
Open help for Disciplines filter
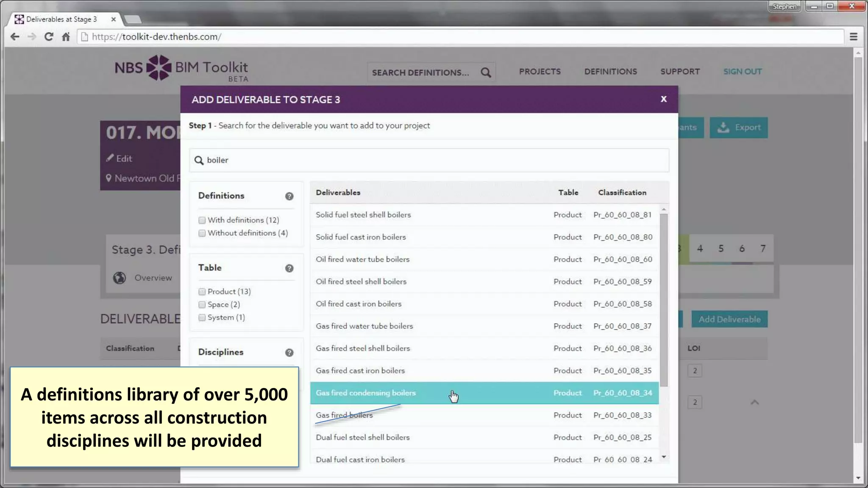coord(289,352)
